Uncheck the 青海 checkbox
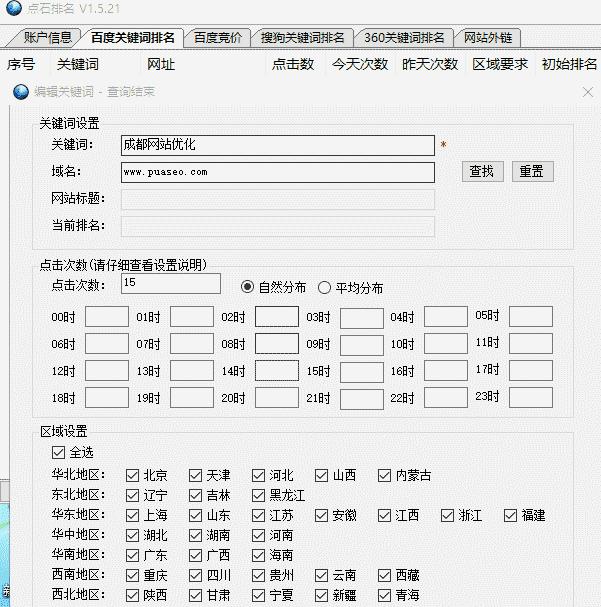 tap(384, 595)
